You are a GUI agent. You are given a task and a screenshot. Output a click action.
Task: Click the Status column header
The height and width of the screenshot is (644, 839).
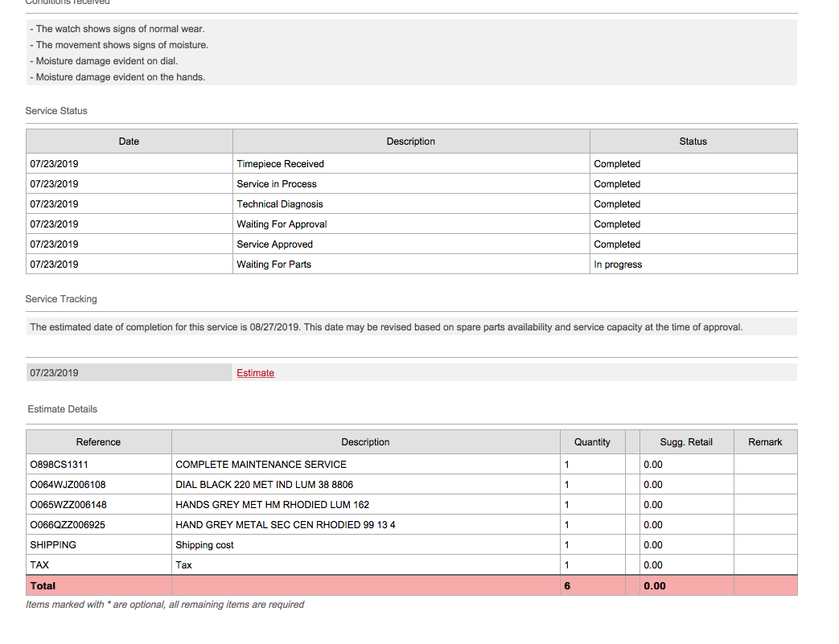pos(693,142)
